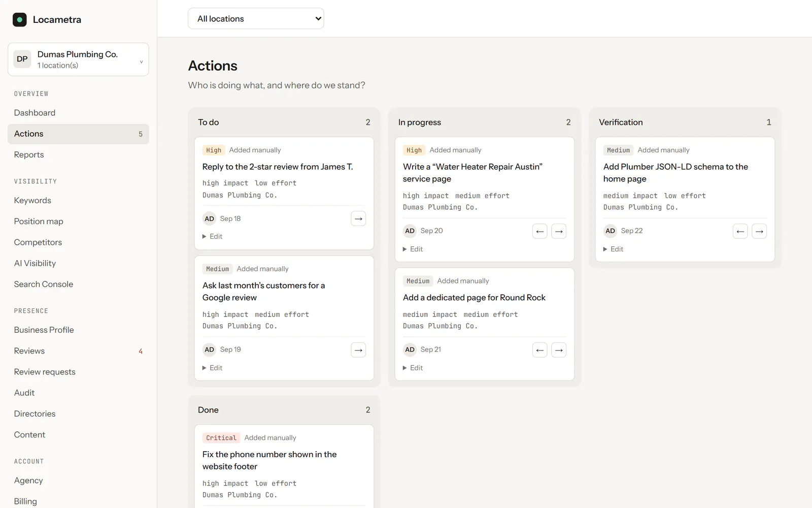Click AD avatar on Sep 22 card
Image resolution: width=812 pixels, height=508 pixels.
pos(610,231)
